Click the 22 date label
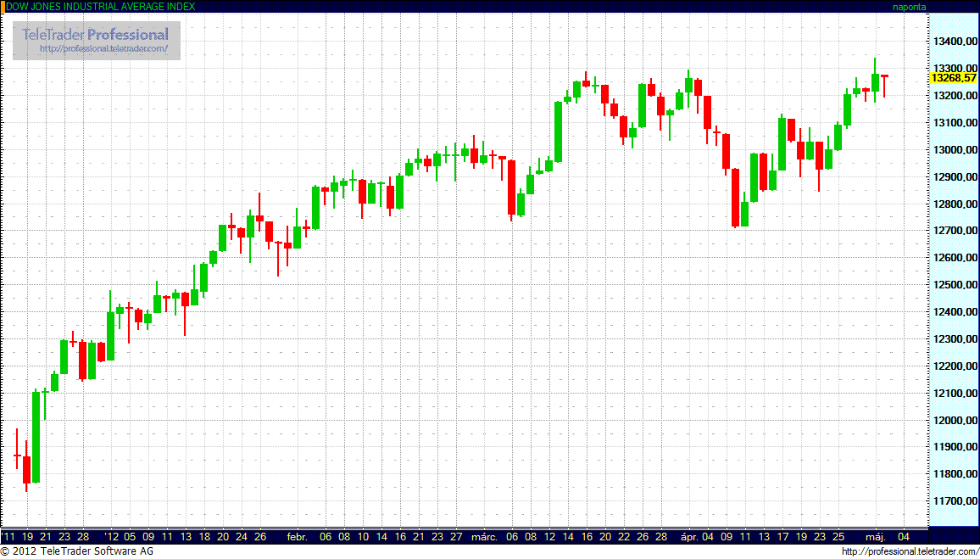980x559 pixels. (624, 536)
